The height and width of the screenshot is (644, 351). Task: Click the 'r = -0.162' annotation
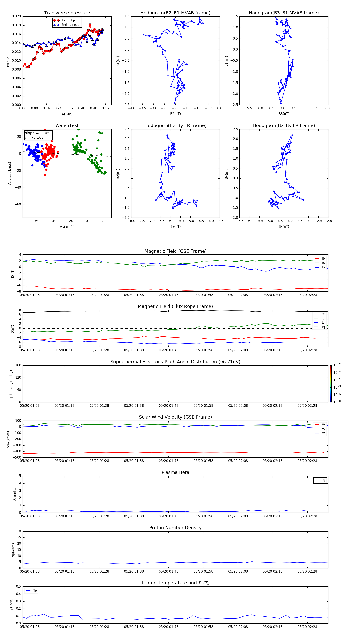(x=35, y=137)
